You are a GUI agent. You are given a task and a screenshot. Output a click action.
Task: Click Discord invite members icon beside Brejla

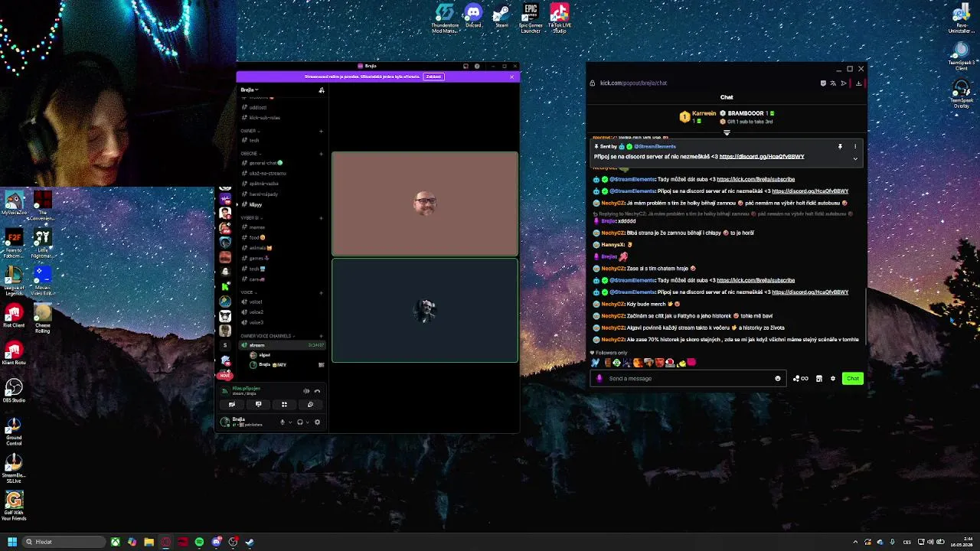322,90
